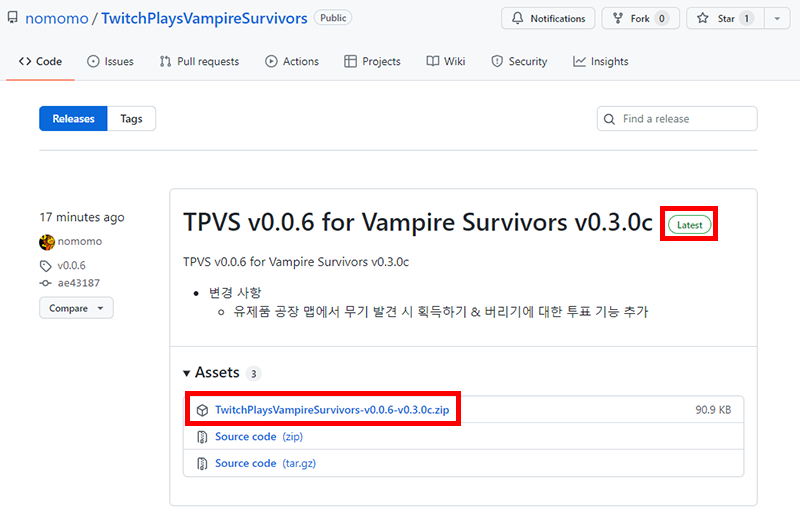Open the TwitchPlaysVampireSurvivors repository link
The width and height of the screenshot is (800, 514).
click(204, 18)
